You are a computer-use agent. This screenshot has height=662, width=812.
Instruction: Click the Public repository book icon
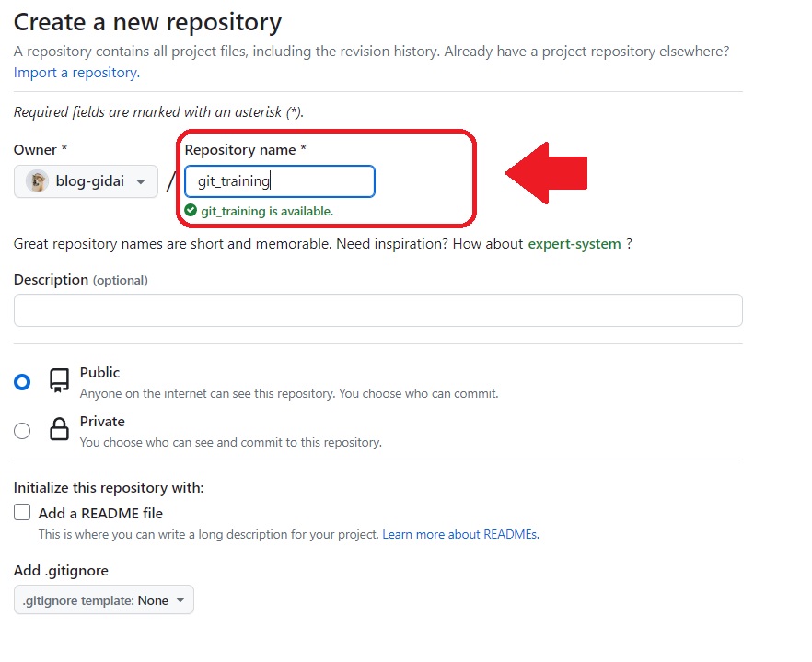(60, 381)
